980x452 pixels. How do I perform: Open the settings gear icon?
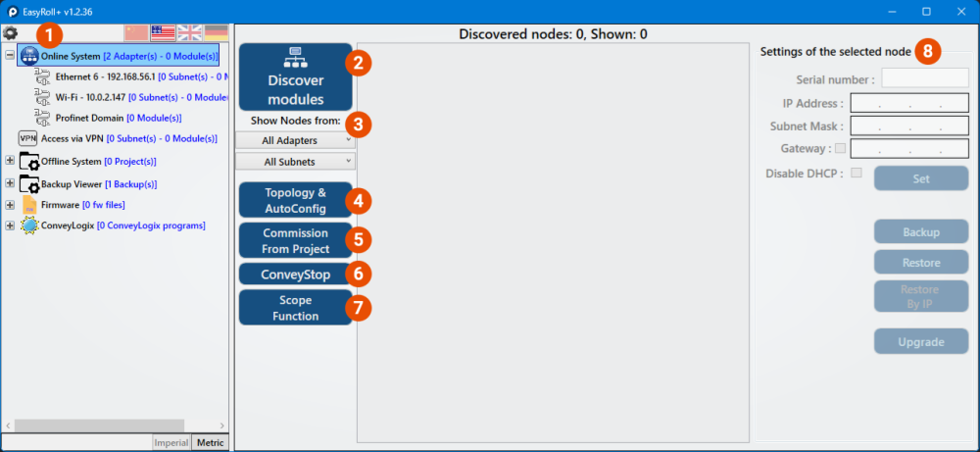point(11,32)
